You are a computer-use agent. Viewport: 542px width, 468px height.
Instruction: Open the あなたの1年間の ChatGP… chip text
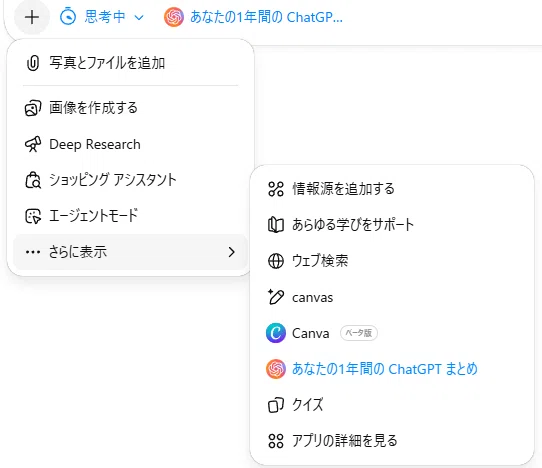pos(266,17)
